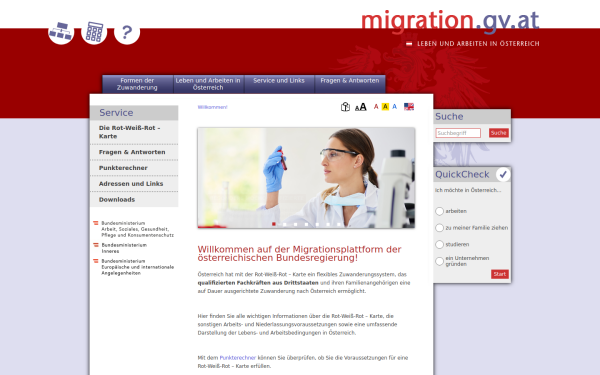Open 'Die Rot-Weiß-Rot - Karte' sidebar item
This screenshot has width=600, height=375.
coord(134,132)
